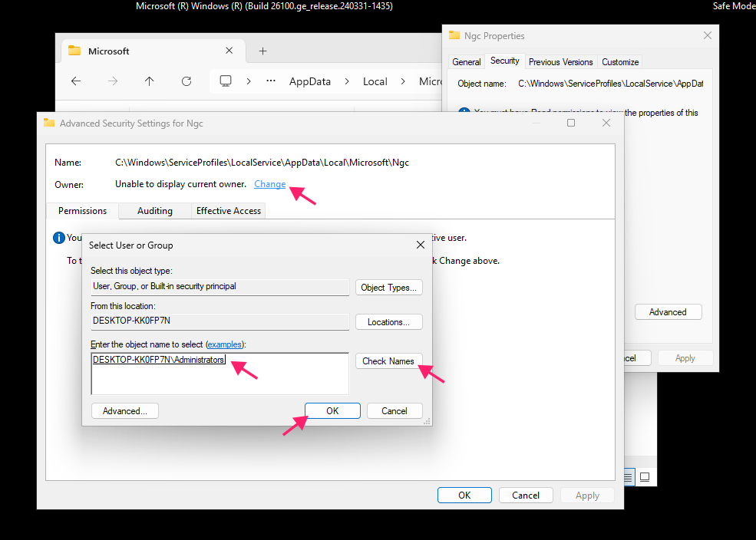Expand the chevron after AppData breadcrumb
This screenshot has height=540, width=756.
pyautogui.click(x=347, y=81)
